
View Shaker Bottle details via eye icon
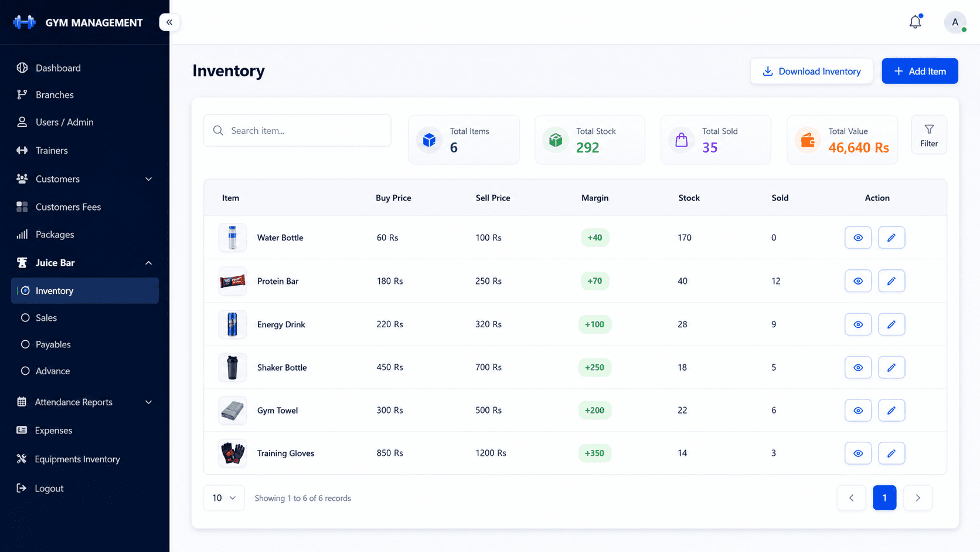[858, 367]
